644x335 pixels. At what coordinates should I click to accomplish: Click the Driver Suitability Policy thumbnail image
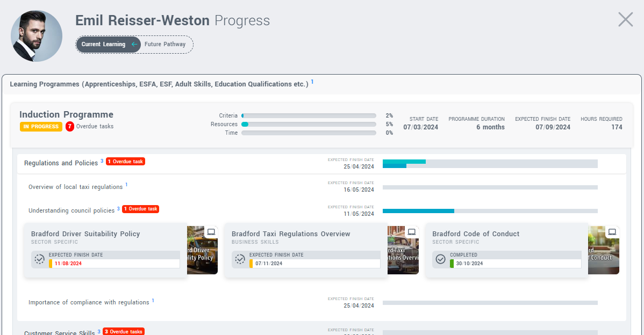click(x=203, y=250)
